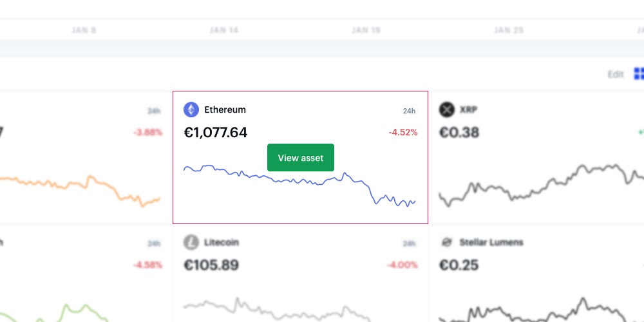The height and width of the screenshot is (322, 644).
Task: Click the Ethereum blue price chart line
Action: point(299,185)
